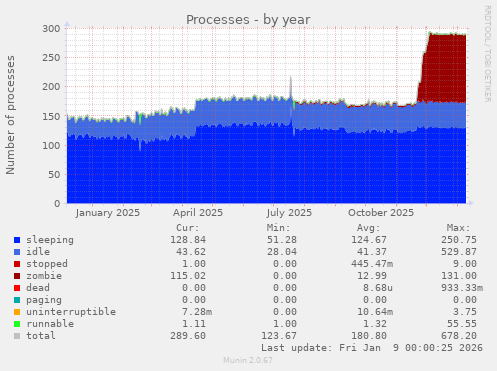The height and width of the screenshot is (371, 497).
Task: Click the graph title 'Processes - by year'
Action: (248, 20)
